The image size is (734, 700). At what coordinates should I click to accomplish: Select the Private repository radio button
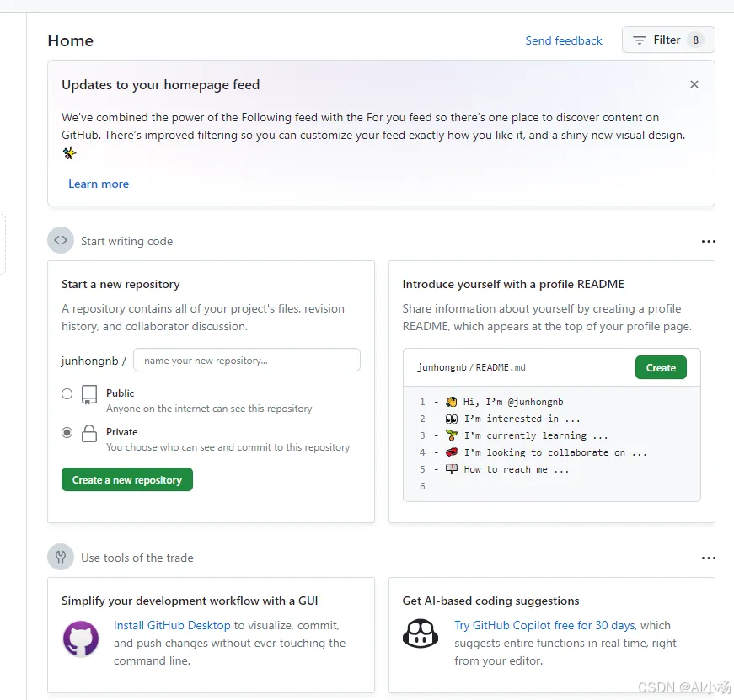point(67,433)
